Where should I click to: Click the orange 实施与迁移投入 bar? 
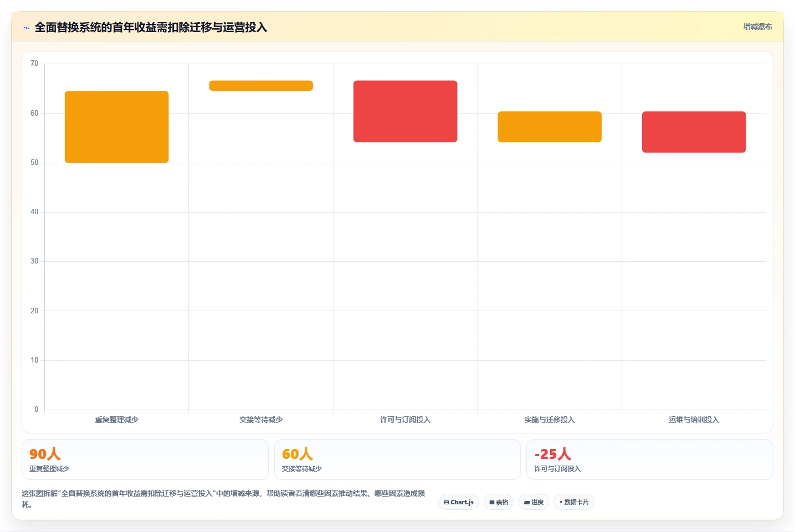point(550,127)
